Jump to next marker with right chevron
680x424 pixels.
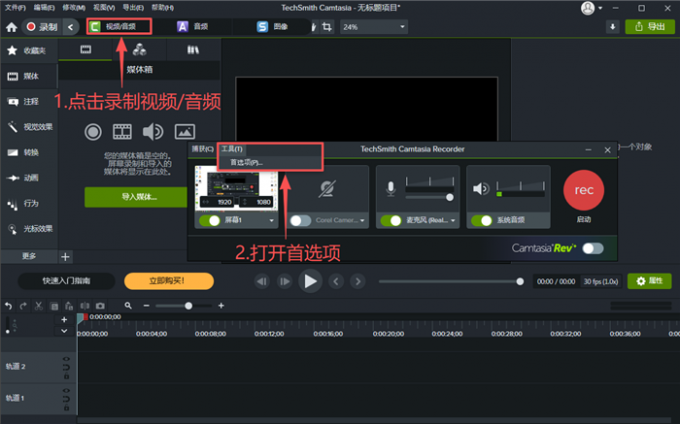click(x=358, y=281)
